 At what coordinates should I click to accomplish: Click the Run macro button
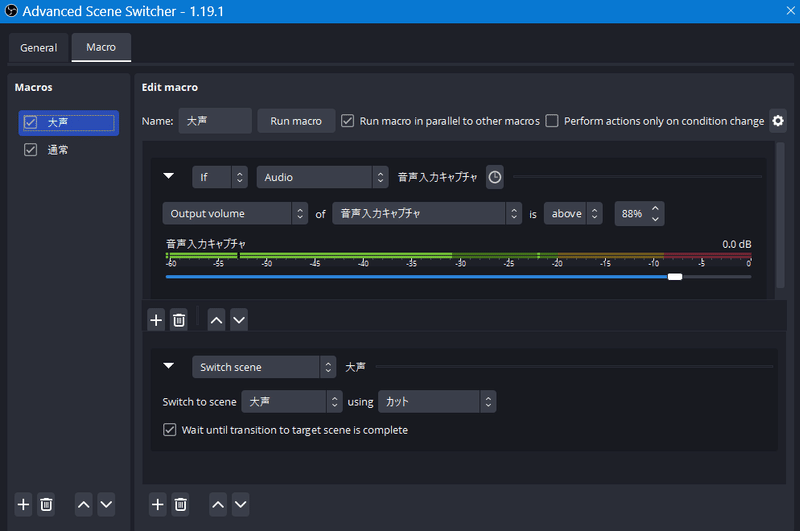pos(296,121)
